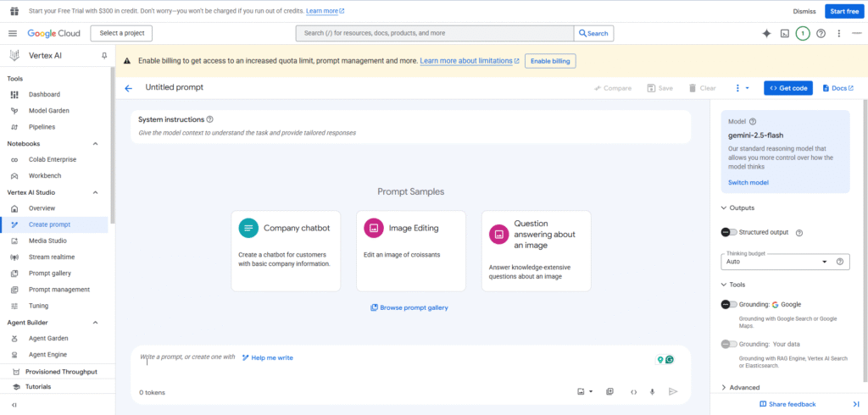Viewport: 868px width, 415px height.
Task: Click the microphone voice input icon
Action: point(652,392)
